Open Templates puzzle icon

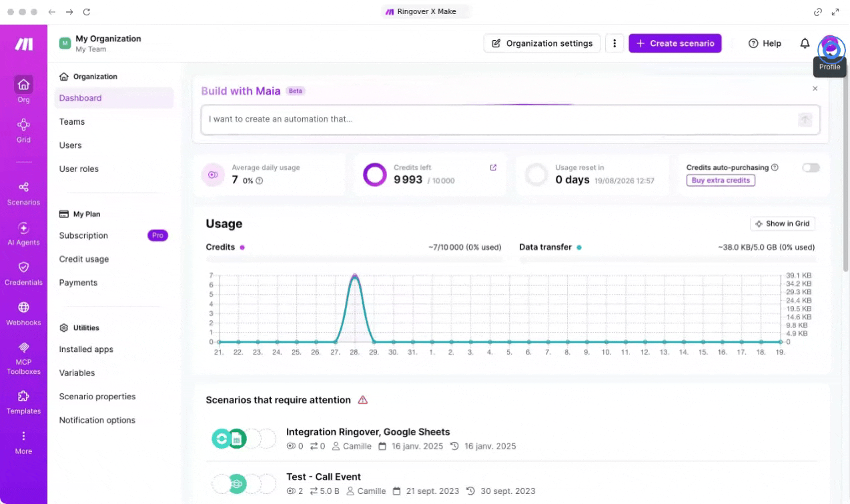pos(23,396)
